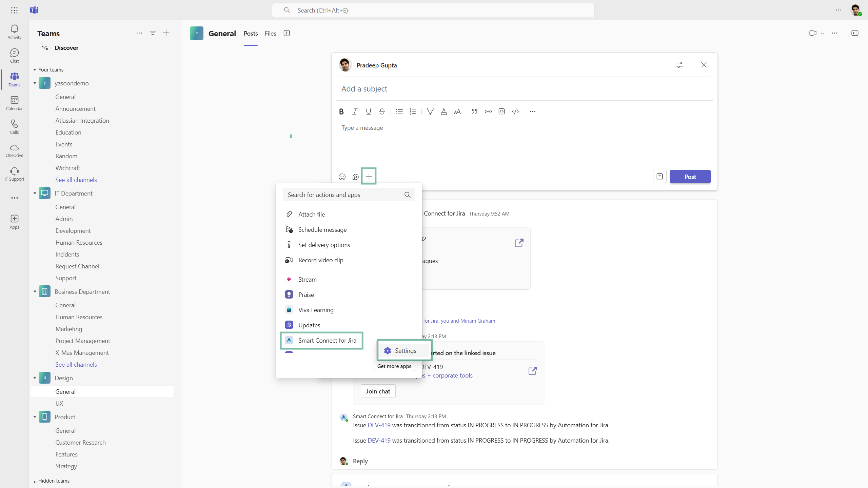Open the Activity feed

pyautogui.click(x=14, y=32)
